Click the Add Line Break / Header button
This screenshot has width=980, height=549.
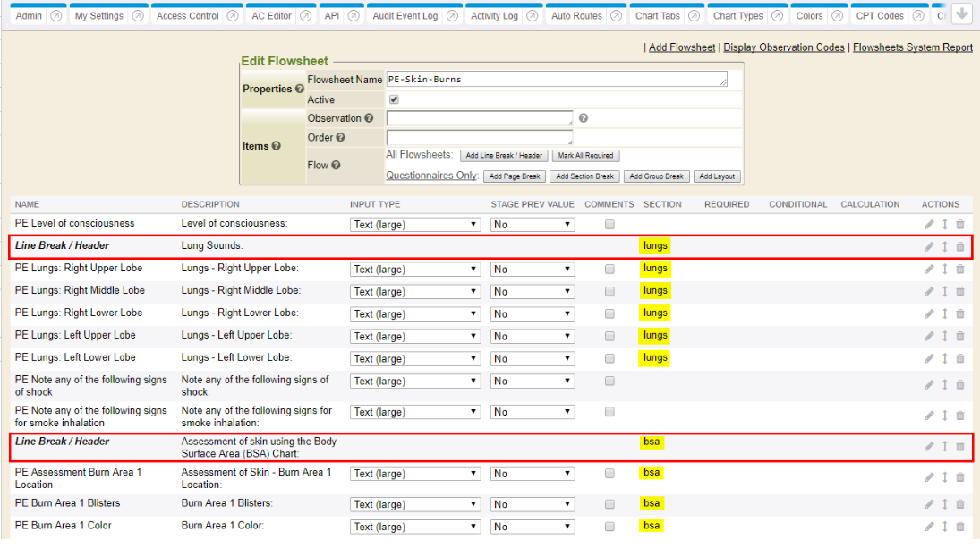[x=503, y=156]
